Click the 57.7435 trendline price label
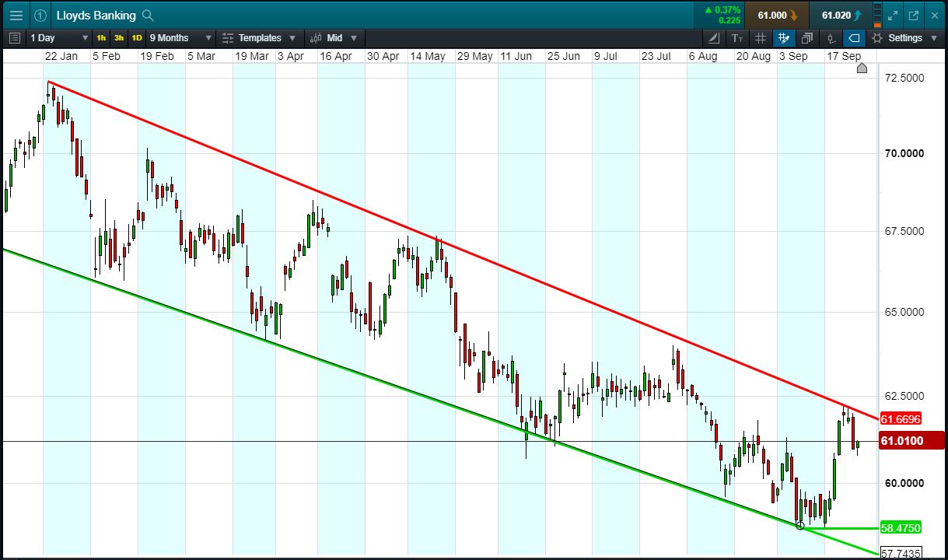This screenshot has height=560, width=948. [x=901, y=553]
